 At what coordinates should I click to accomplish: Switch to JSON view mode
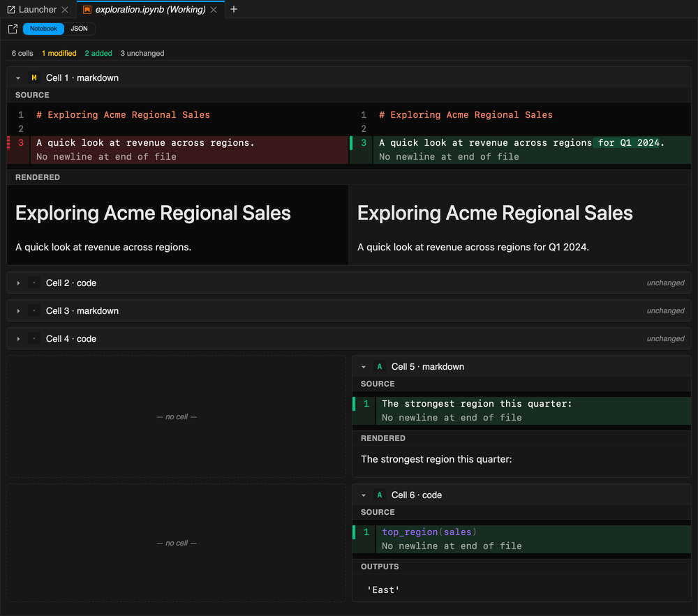(80, 29)
